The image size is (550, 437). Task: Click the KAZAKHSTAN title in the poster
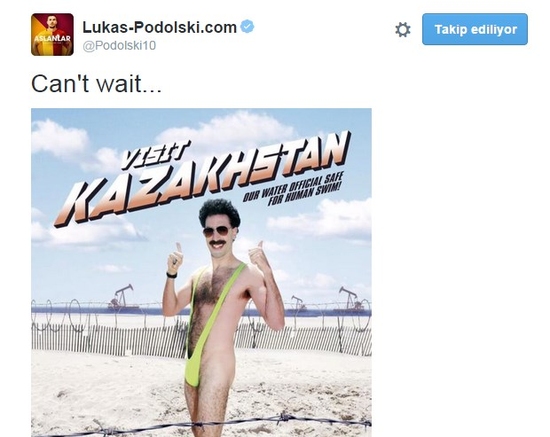click(203, 182)
